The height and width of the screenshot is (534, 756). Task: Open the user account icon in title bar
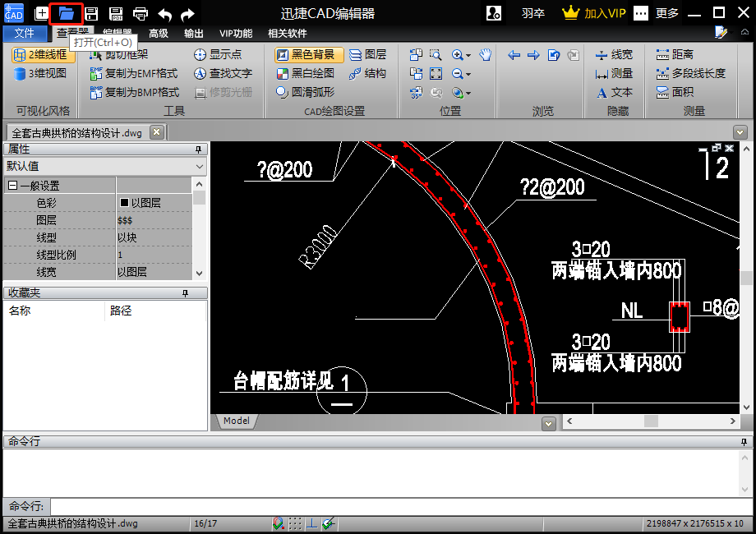point(494,13)
